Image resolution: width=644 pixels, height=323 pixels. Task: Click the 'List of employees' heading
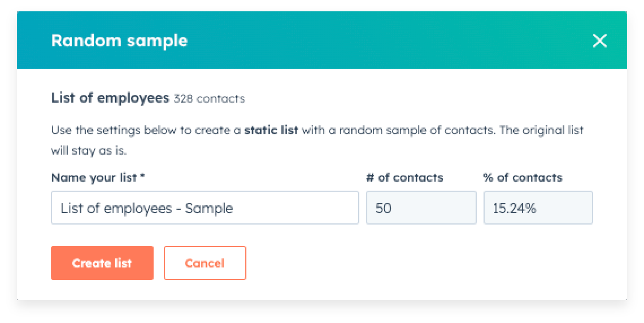pyautogui.click(x=110, y=98)
